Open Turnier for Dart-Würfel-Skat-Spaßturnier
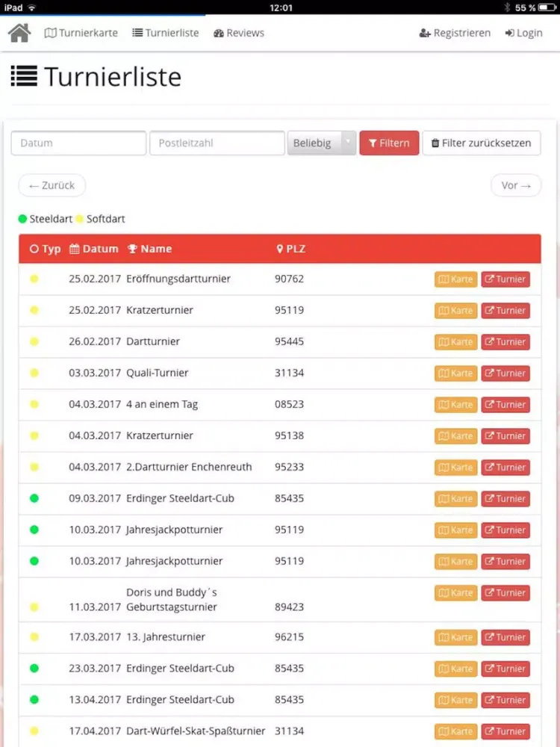 point(505,732)
